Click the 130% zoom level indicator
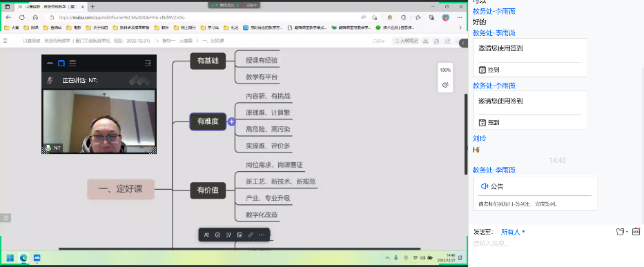 tap(445, 70)
